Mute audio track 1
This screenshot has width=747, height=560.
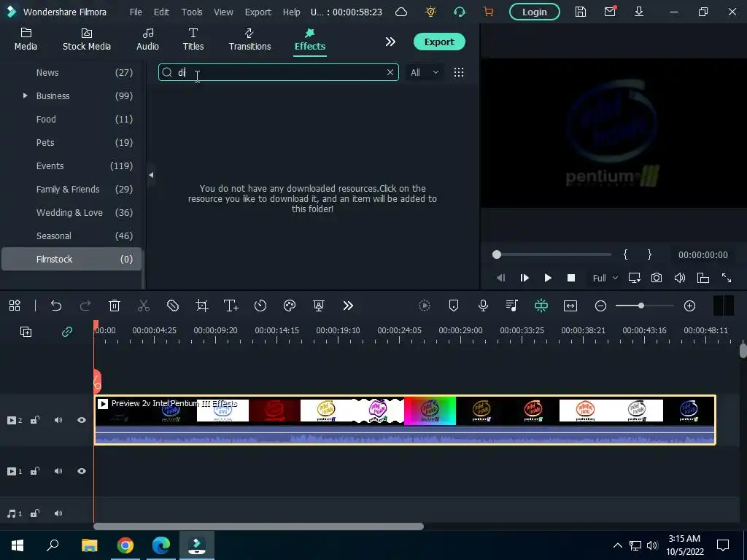(58, 513)
